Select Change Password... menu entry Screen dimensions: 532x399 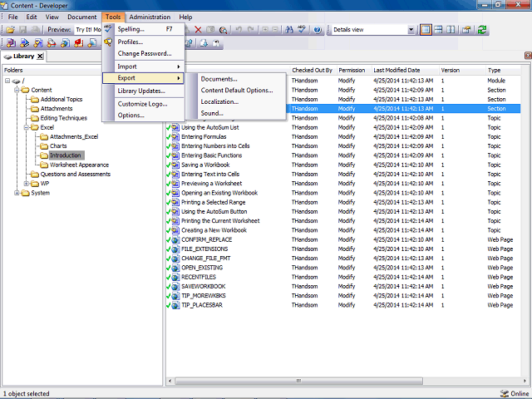click(145, 53)
